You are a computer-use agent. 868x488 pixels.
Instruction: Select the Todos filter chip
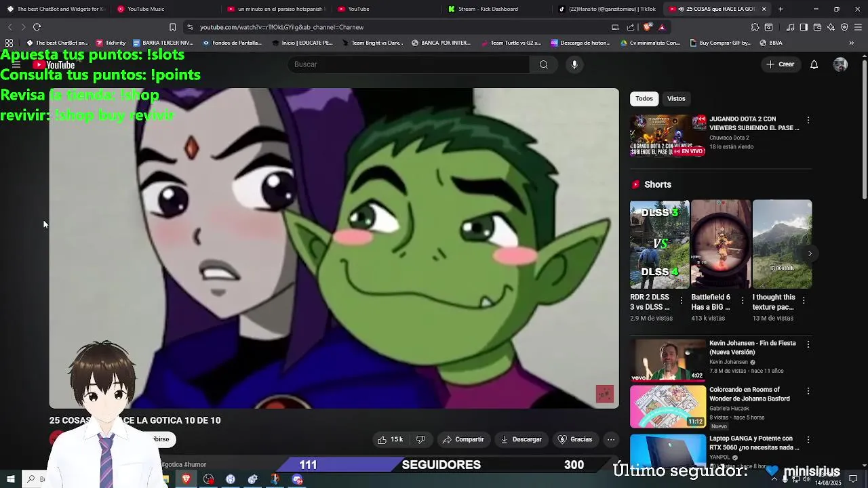[644, 99]
